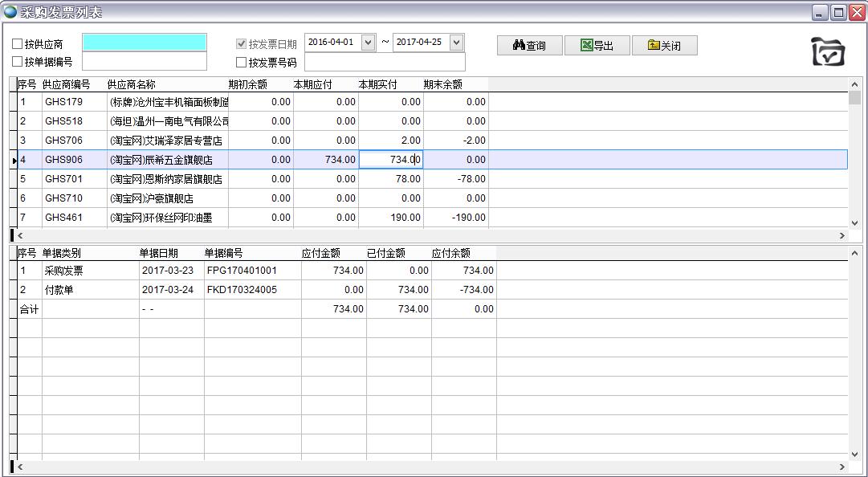
Task: Click the 期末余额 column header
Action: click(442, 84)
